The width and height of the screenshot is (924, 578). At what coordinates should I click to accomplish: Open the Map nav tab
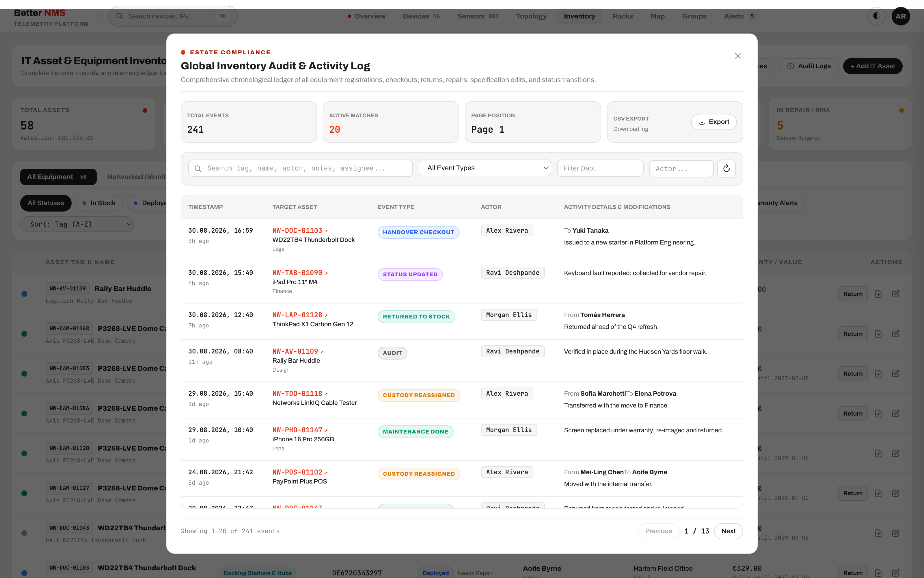[657, 16]
